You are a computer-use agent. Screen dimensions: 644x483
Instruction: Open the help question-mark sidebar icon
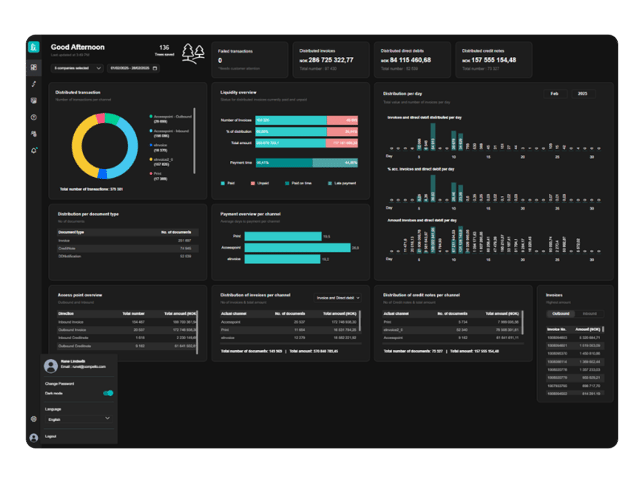(x=33, y=117)
